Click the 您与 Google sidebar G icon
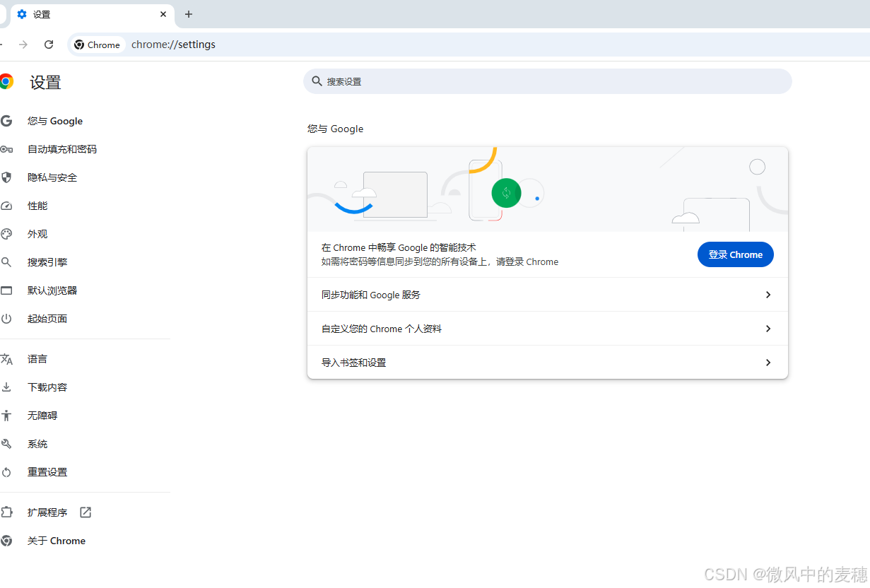The image size is (870, 588). tap(6, 121)
